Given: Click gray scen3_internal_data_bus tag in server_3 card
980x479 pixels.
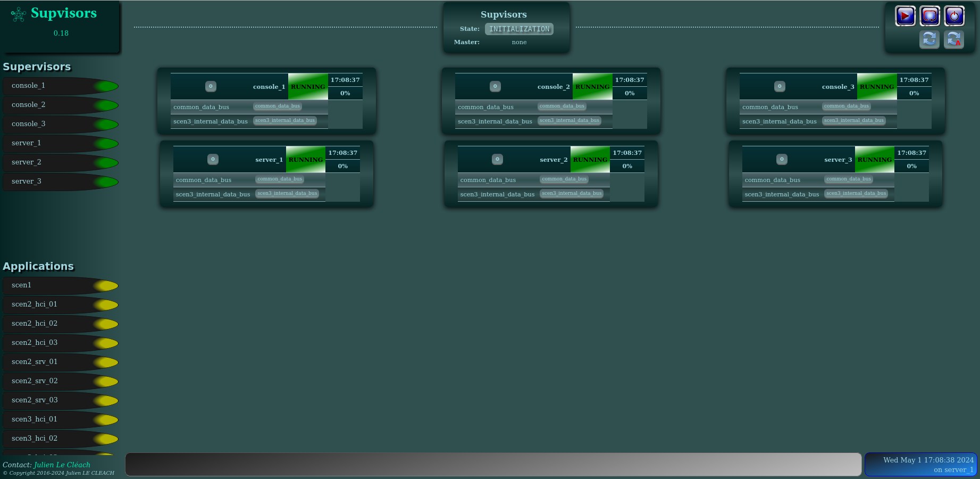Looking at the screenshot, I should tap(856, 193).
